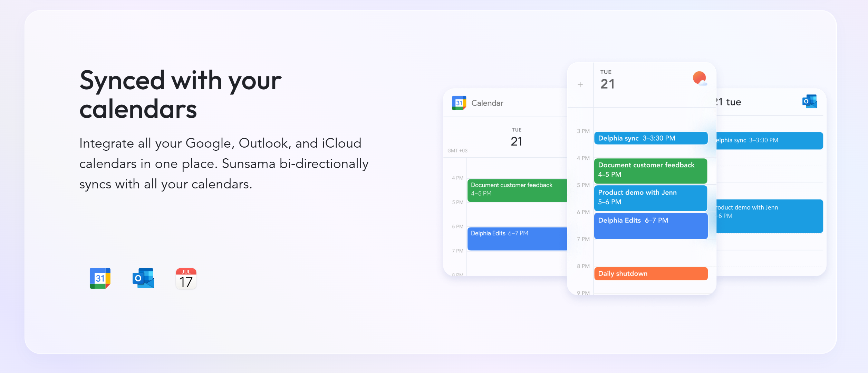The image size is (868, 373).
Task: Open Delphia Edits 6–7 PM in the Google Calendar panel
Action: tap(517, 239)
